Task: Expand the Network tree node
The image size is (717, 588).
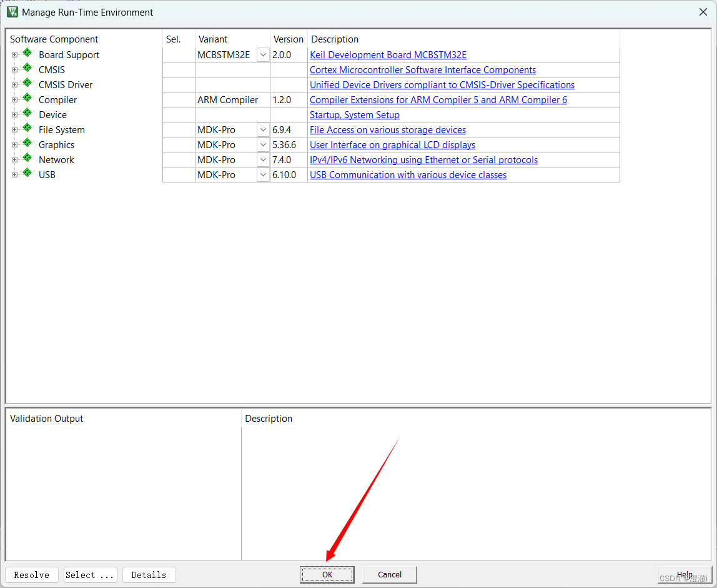Action: tap(14, 160)
